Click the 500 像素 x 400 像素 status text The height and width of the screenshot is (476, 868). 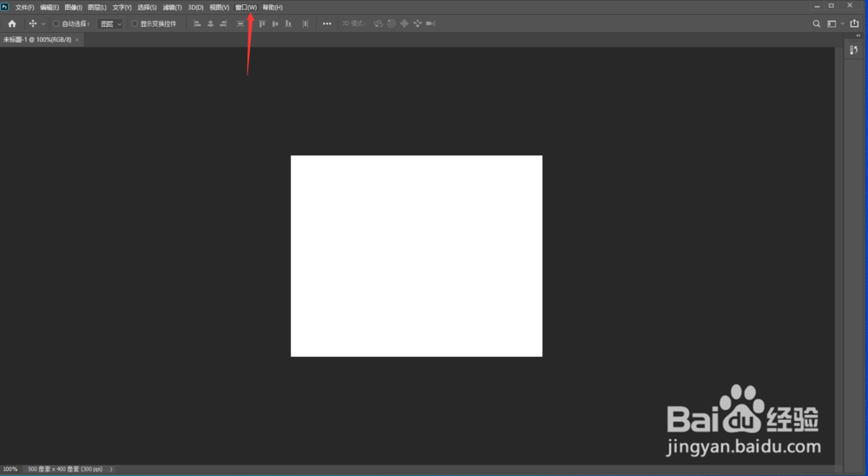tap(65, 469)
